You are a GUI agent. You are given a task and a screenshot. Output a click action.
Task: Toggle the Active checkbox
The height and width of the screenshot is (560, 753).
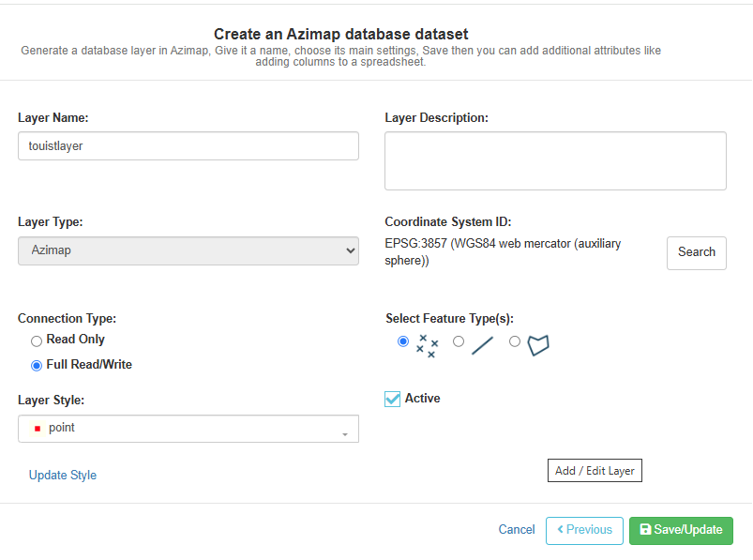pos(392,399)
